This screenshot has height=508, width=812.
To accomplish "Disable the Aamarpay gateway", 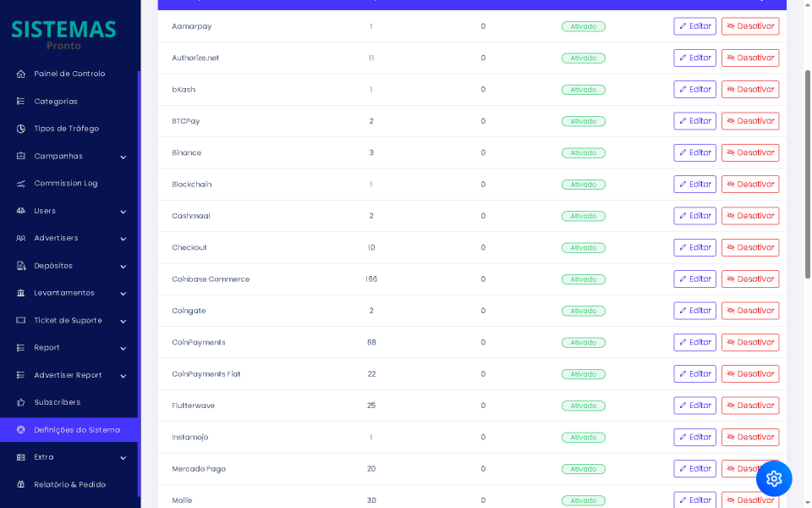I will (750, 26).
